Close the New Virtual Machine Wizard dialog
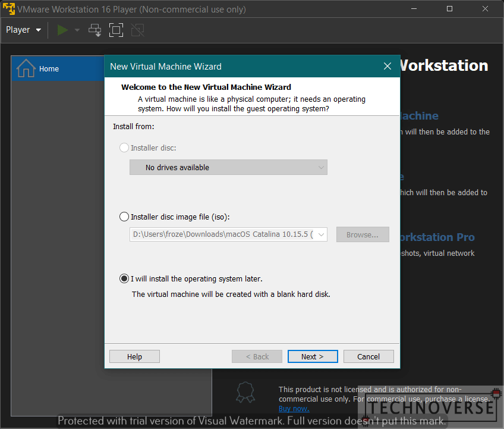Screen dimensions: 504x429 pos(388,66)
